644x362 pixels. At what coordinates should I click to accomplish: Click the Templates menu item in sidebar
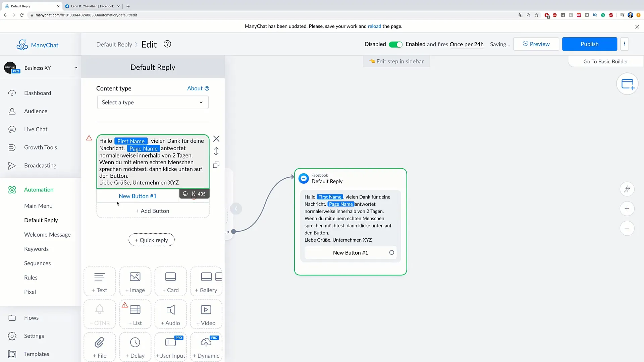point(36,354)
